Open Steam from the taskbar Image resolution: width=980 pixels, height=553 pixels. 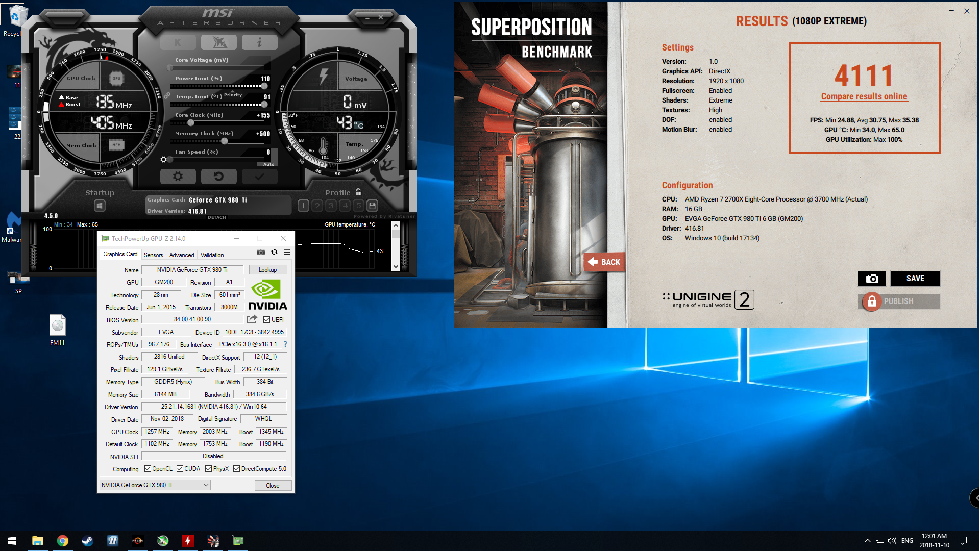pos(87,541)
